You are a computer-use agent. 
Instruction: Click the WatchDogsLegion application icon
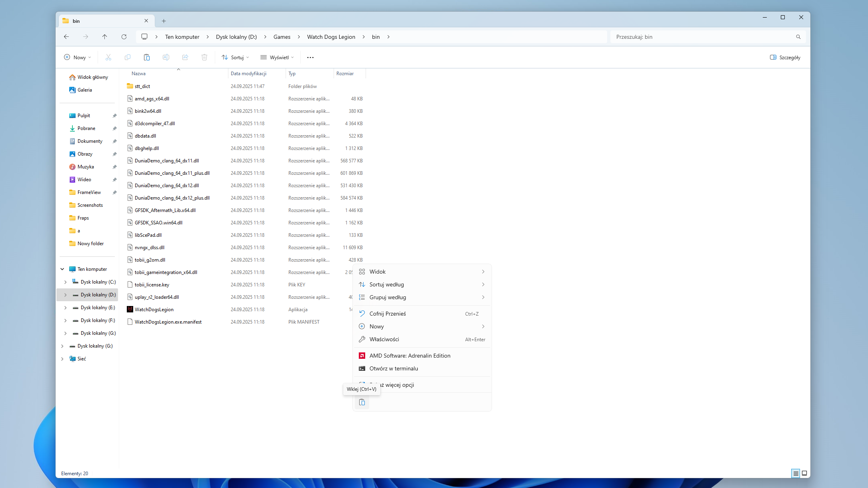tap(130, 310)
